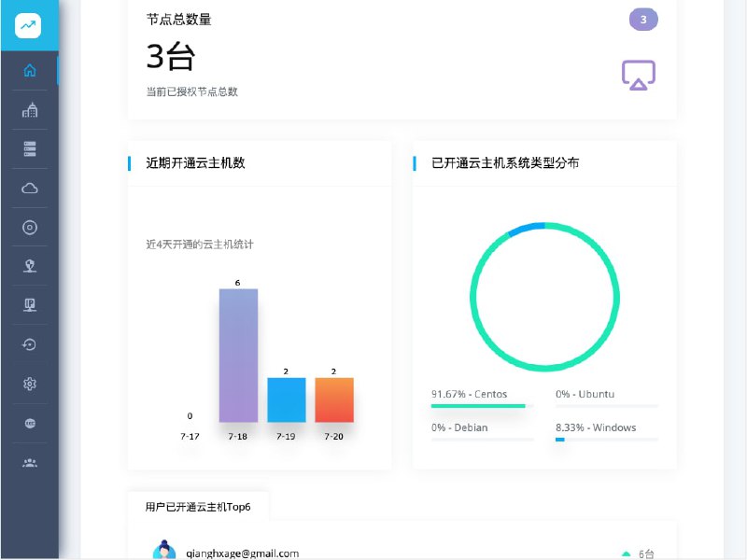Open the disc image icon in sidebar

point(29,227)
